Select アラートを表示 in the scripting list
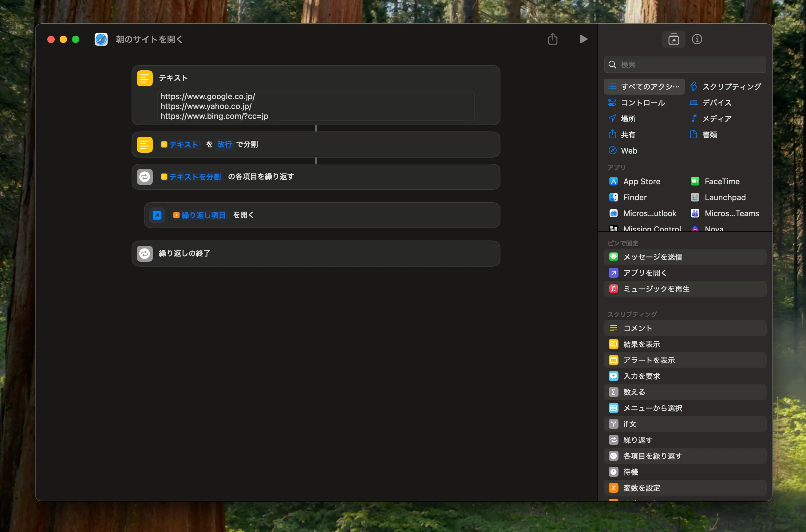 pos(685,360)
